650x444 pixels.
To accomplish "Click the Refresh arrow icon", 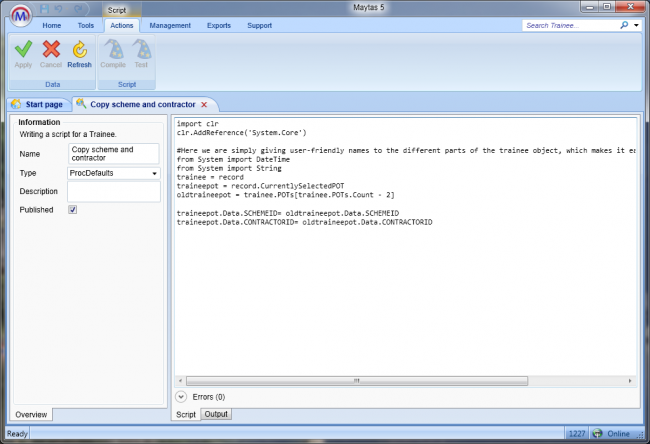I will pos(80,49).
